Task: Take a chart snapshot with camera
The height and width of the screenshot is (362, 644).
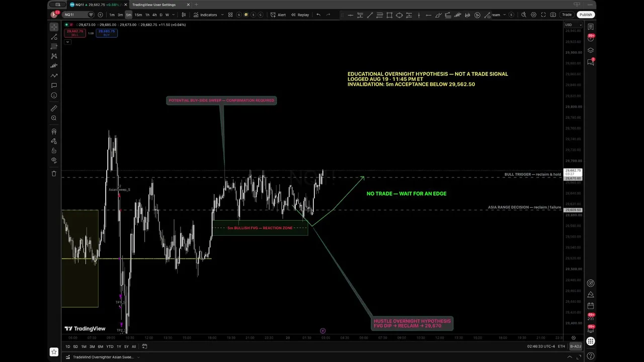Action: click(553, 15)
